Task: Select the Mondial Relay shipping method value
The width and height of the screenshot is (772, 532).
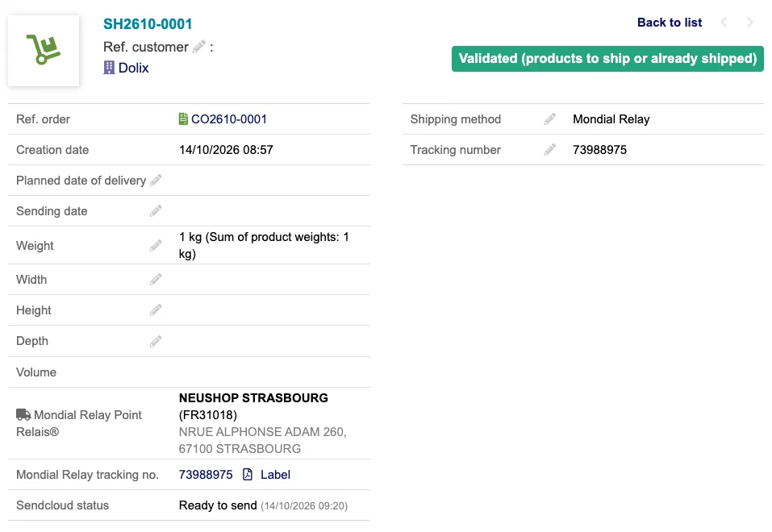Action: 611,119
